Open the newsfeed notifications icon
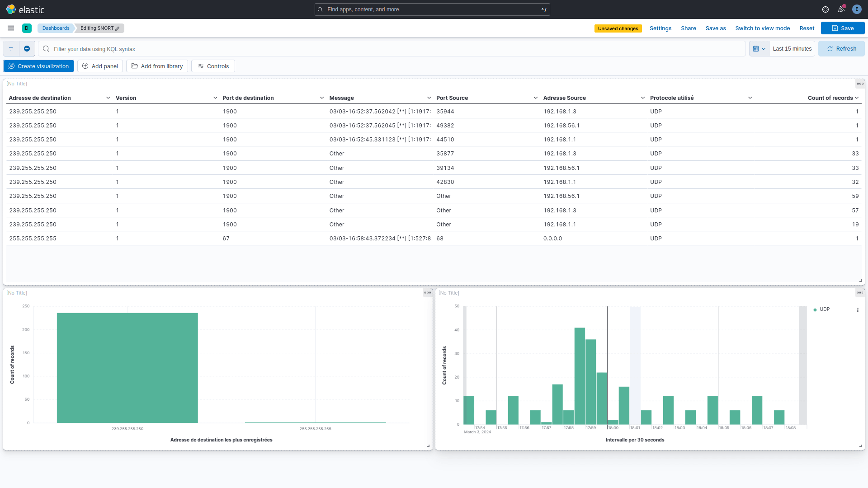 pos(841,9)
